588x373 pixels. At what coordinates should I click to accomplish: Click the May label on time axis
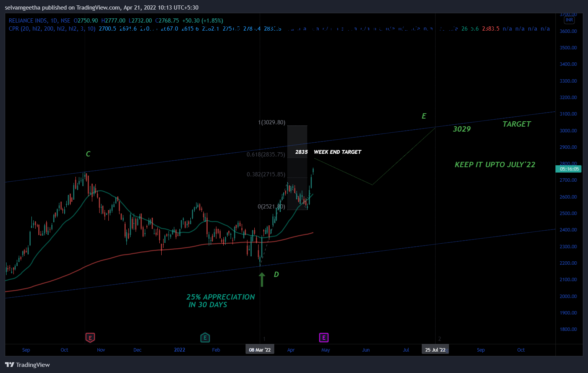(x=326, y=350)
